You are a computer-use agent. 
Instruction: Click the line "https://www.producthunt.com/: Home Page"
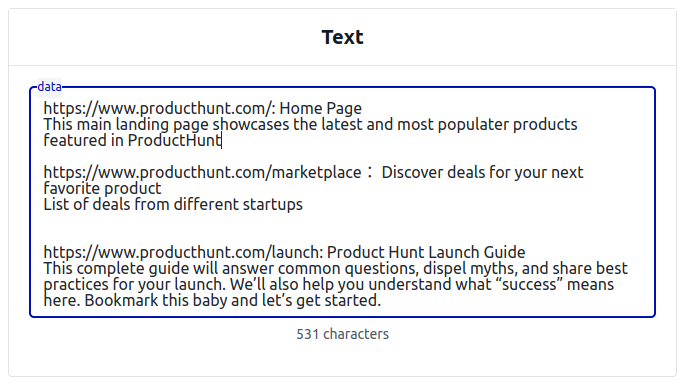tap(203, 109)
